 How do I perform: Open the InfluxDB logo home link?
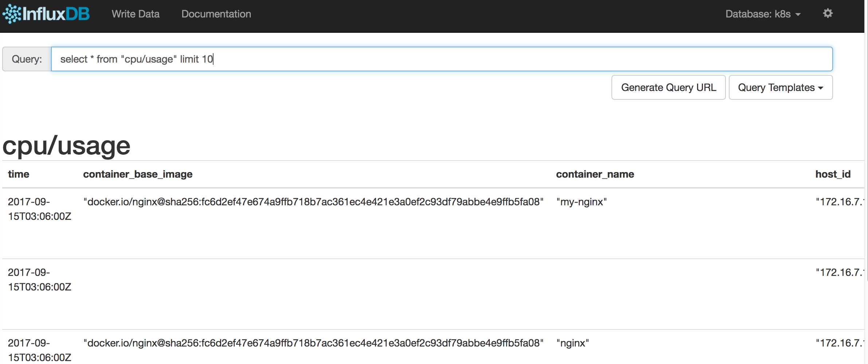click(x=46, y=14)
